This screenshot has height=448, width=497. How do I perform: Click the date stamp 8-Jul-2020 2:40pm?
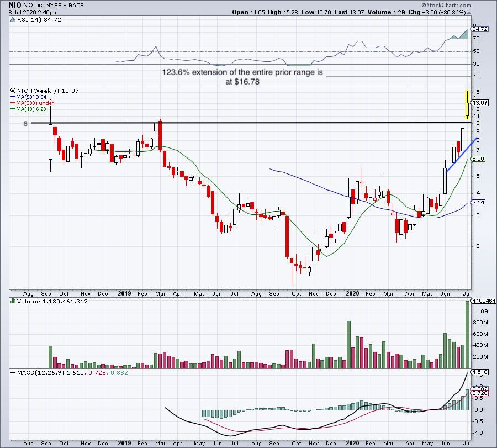(x=33, y=13)
